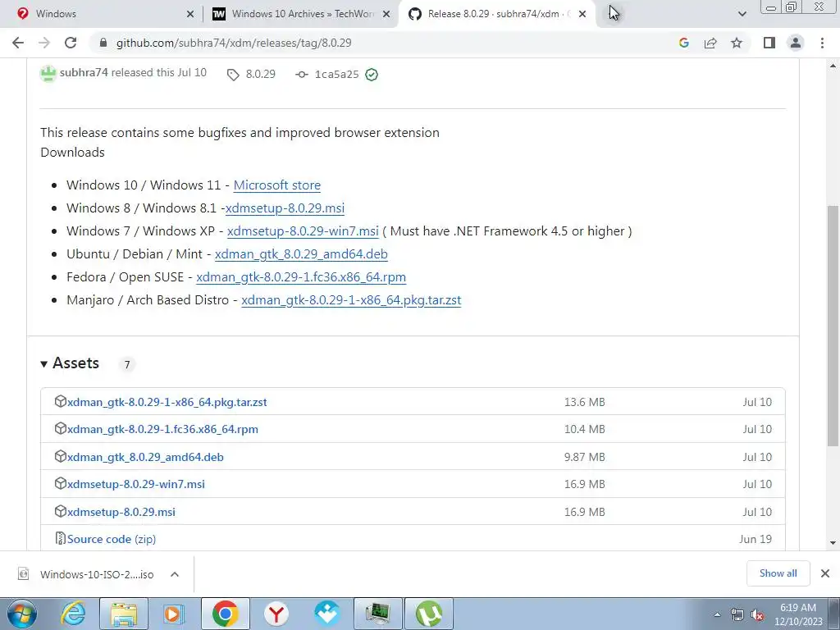Share this page via share icon
The height and width of the screenshot is (630, 840).
(x=710, y=43)
